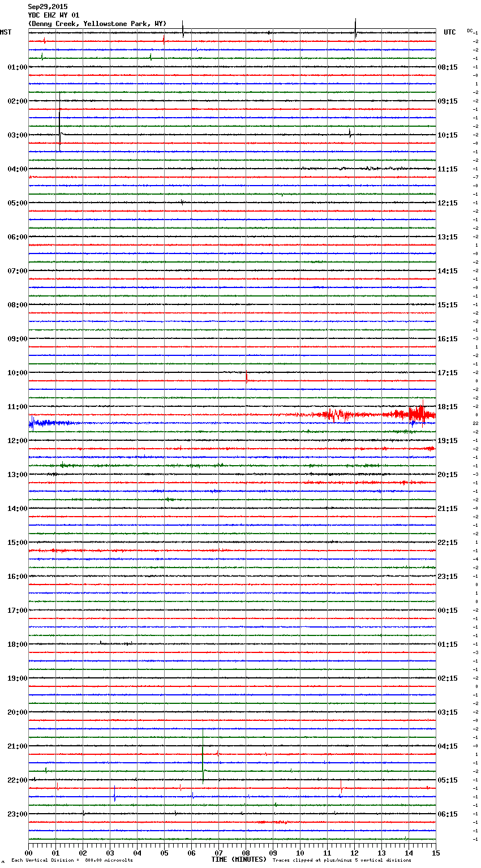Click the Traces clipped at plus/minus 5 note
The height and width of the screenshot is (868, 481).
click(342, 861)
